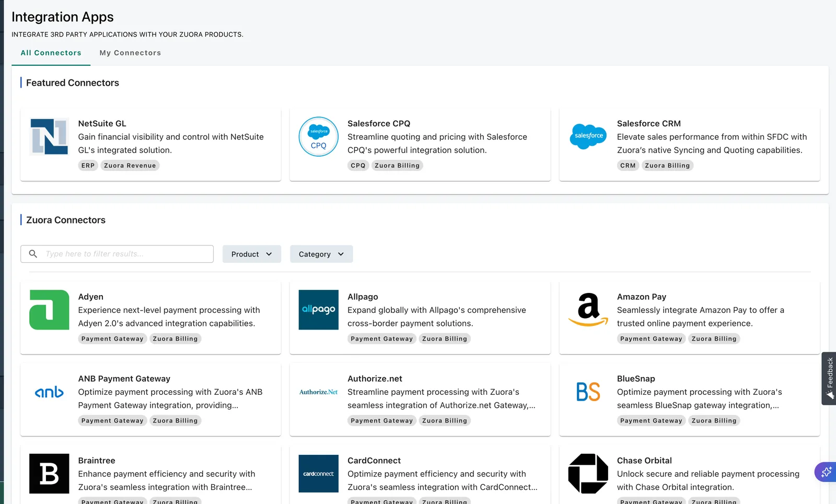This screenshot has width=836, height=504.
Task: Click the ERP tag on NetSuite GL
Action: tap(88, 166)
